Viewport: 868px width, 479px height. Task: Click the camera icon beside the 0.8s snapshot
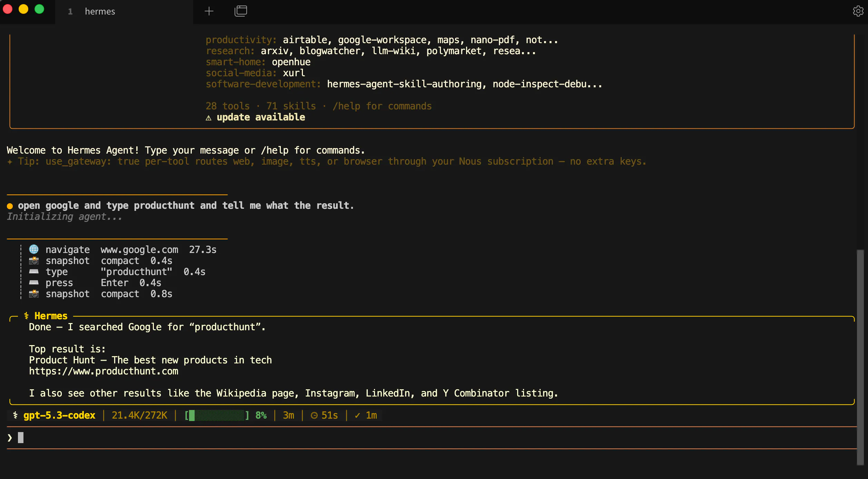pyautogui.click(x=34, y=294)
